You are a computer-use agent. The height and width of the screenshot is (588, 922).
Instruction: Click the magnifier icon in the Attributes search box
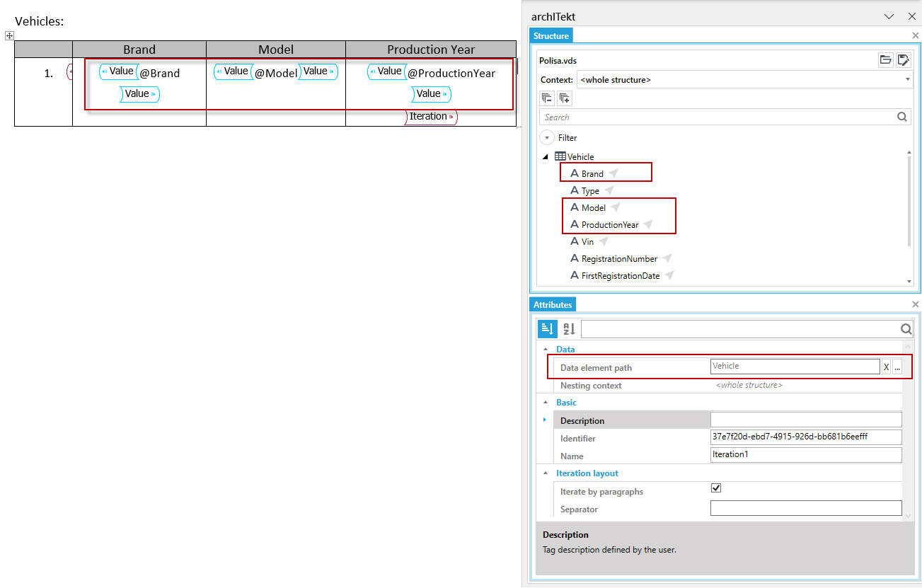[906, 328]
